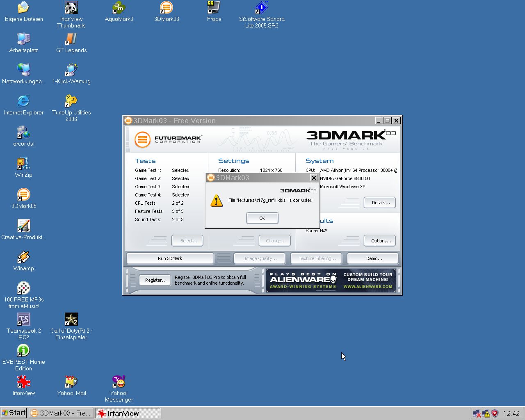The image size is (525, 420).
Task: Select the 1-Klick-Wartung shortcut
Action: [x=71, y=74]
